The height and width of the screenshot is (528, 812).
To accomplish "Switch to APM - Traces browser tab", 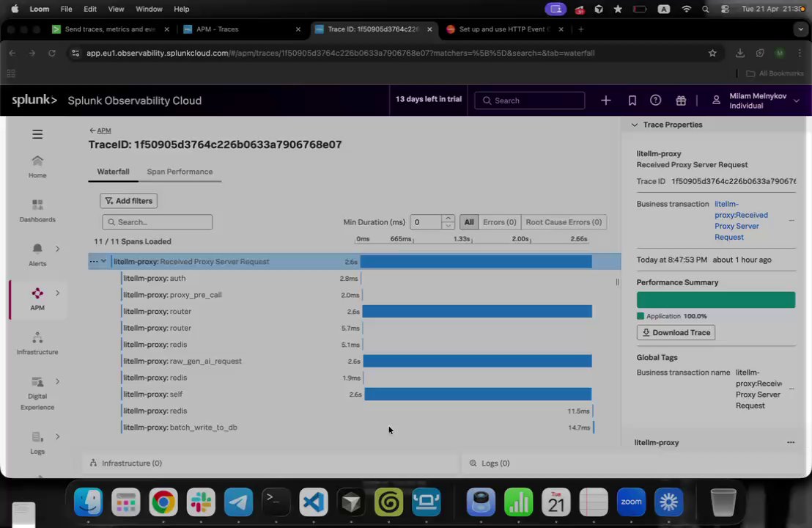I will (241, 29).
